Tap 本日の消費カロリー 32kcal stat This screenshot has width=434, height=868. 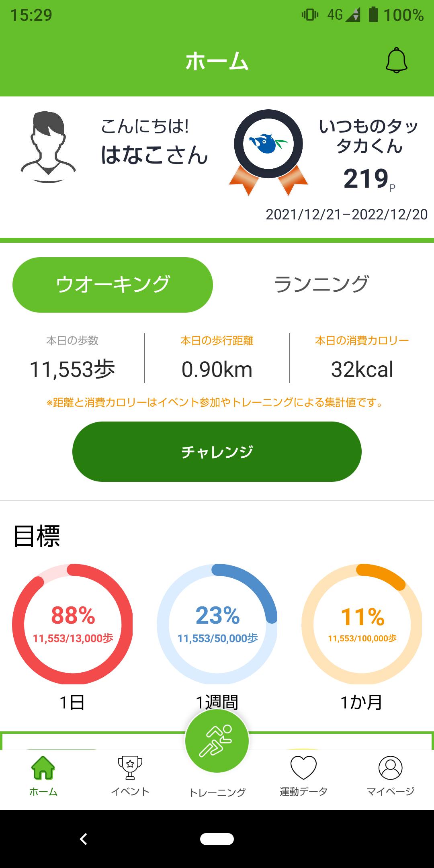click(x=362, y=358)
